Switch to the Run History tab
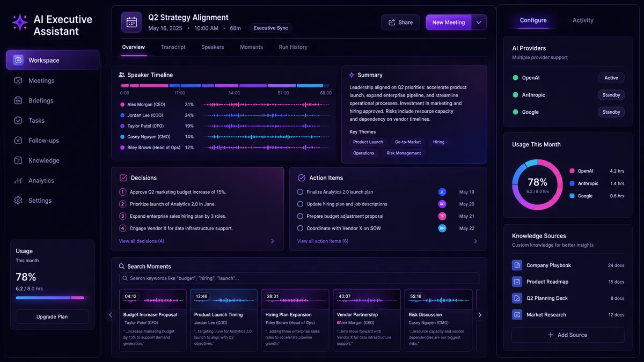Screen dimensions: 644x362 293,47
